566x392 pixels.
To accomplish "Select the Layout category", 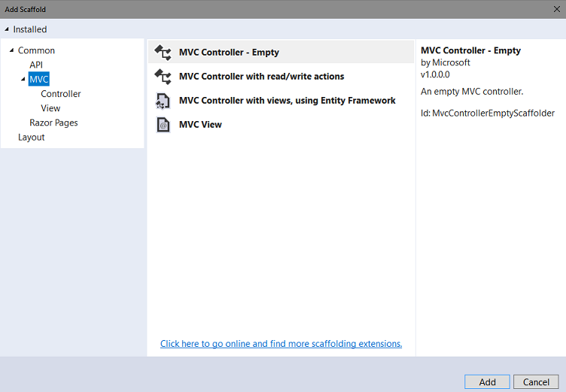I will pyautogui.click(x=31, y=137).
